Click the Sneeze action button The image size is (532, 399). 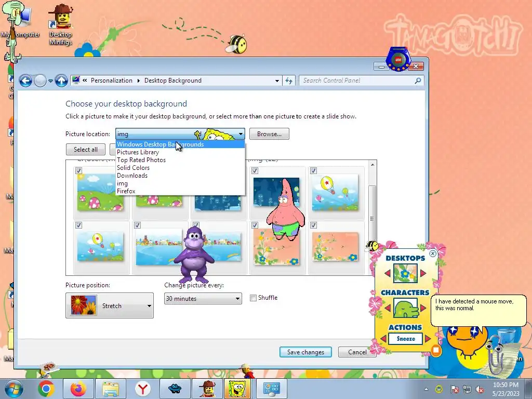(406, 339)
